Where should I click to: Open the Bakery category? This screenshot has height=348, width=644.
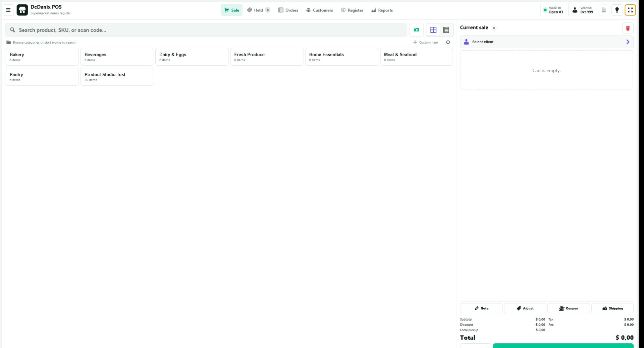(x=42, y=57)
